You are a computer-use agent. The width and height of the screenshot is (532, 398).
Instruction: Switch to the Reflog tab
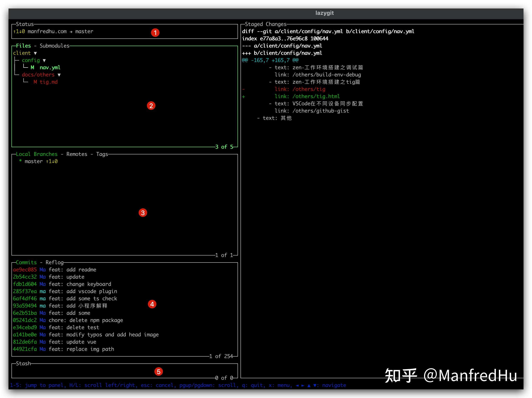tap(55, 262)
